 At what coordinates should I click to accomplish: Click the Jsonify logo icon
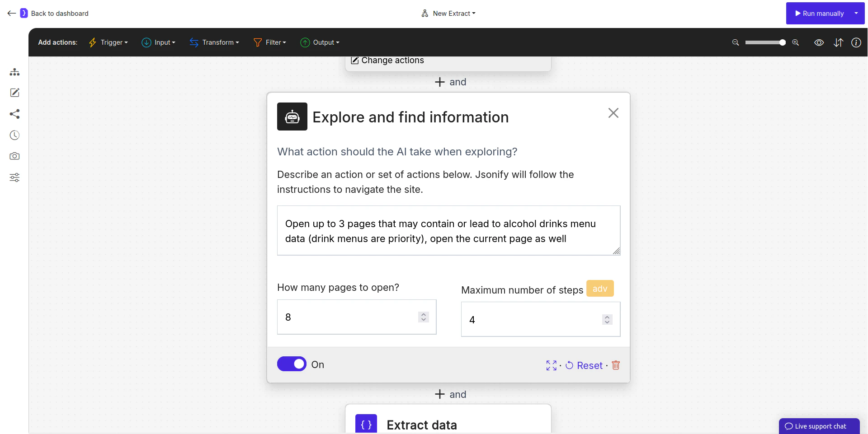(x=24, y=14)
